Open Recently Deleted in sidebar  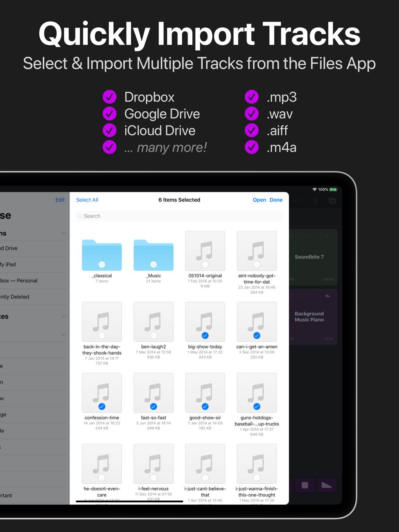coord(33,297)
